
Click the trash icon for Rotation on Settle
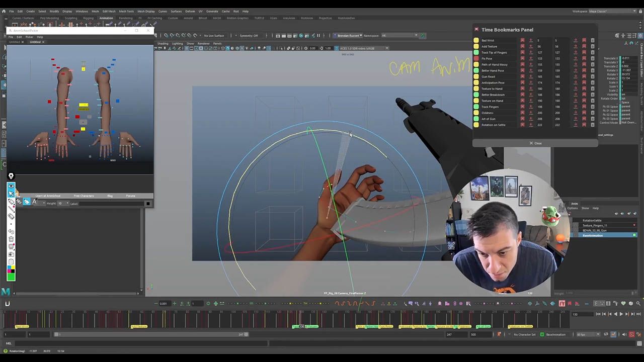[592, 125]
